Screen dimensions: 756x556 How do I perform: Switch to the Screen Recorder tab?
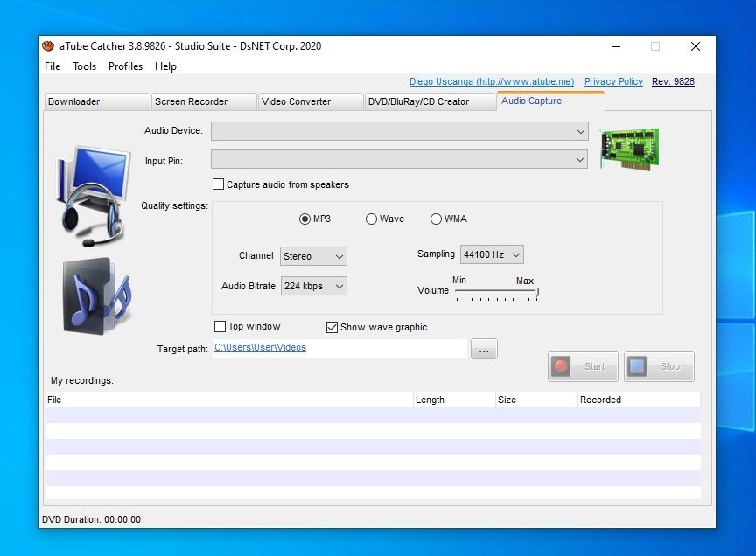204,101
